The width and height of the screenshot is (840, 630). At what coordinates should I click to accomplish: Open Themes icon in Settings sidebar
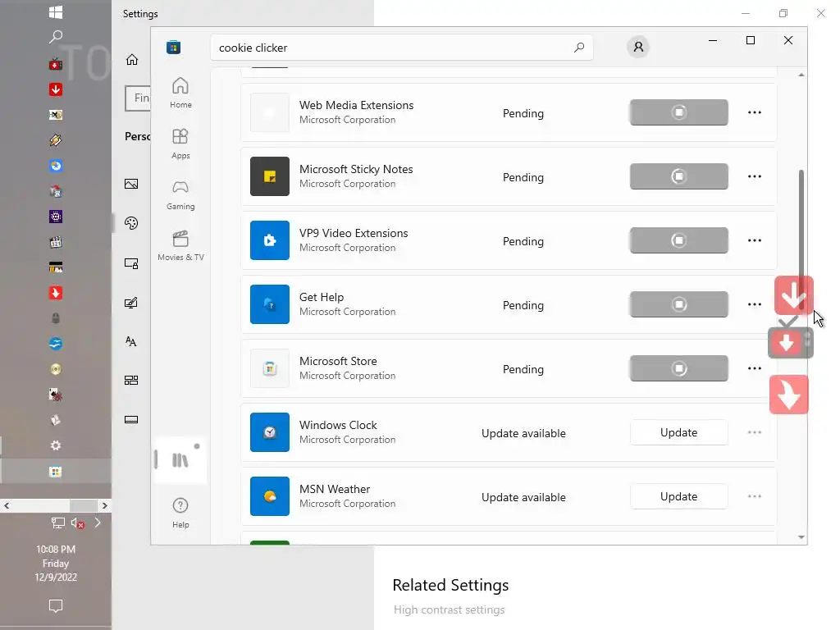(x=131, y=303)
